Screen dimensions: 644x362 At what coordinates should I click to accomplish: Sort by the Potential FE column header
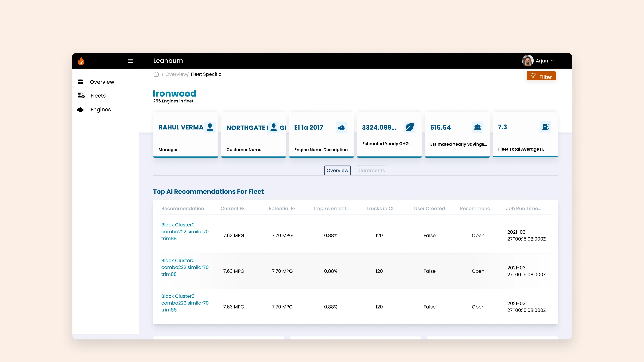(282, 208)
